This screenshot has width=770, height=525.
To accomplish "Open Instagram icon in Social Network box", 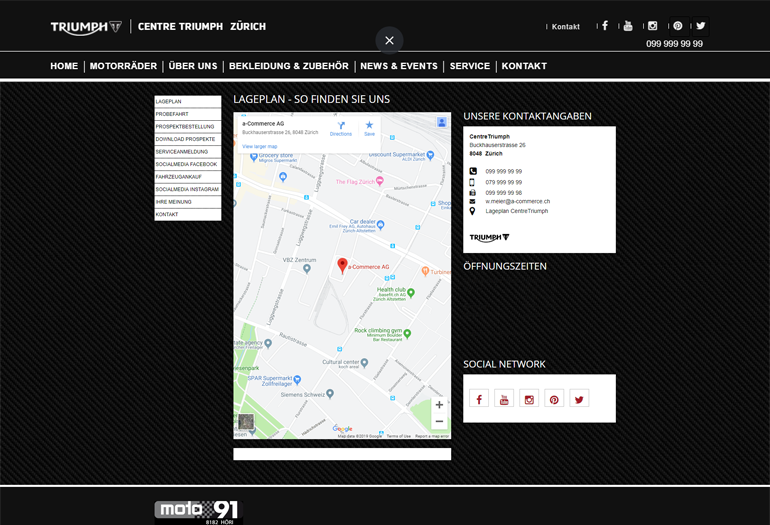I will click(529, 398).
